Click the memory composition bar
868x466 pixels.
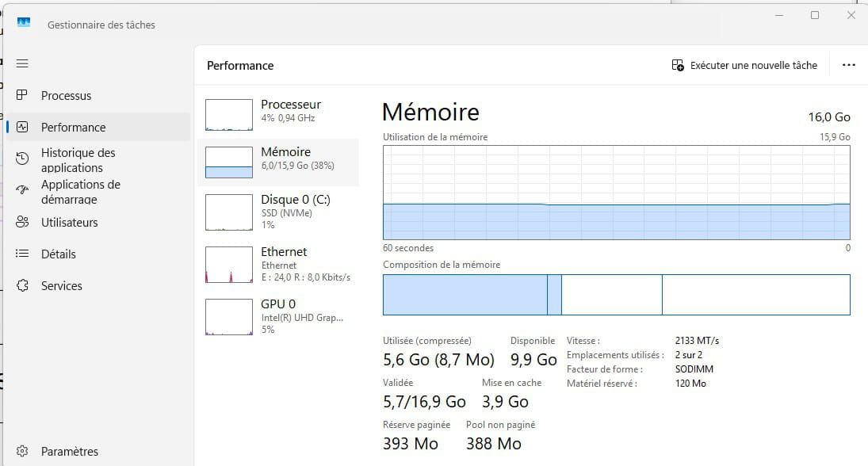[616, 295]
